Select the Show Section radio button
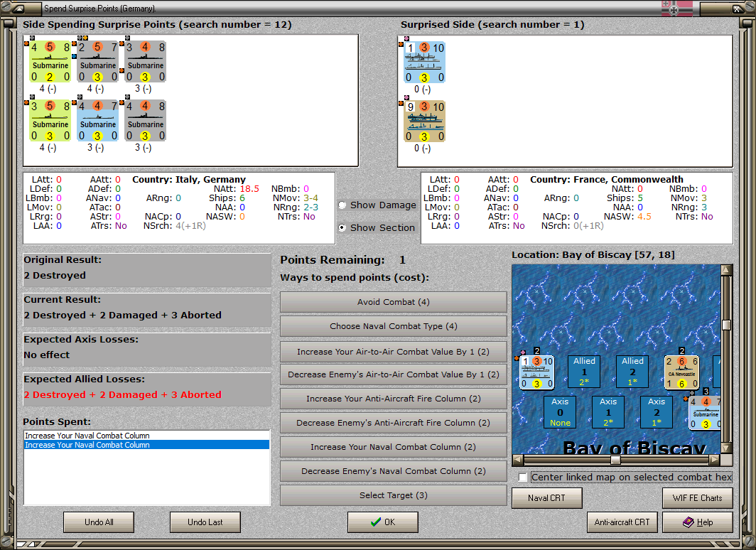This screenshot has height=550, width=756. click(342, 227)
